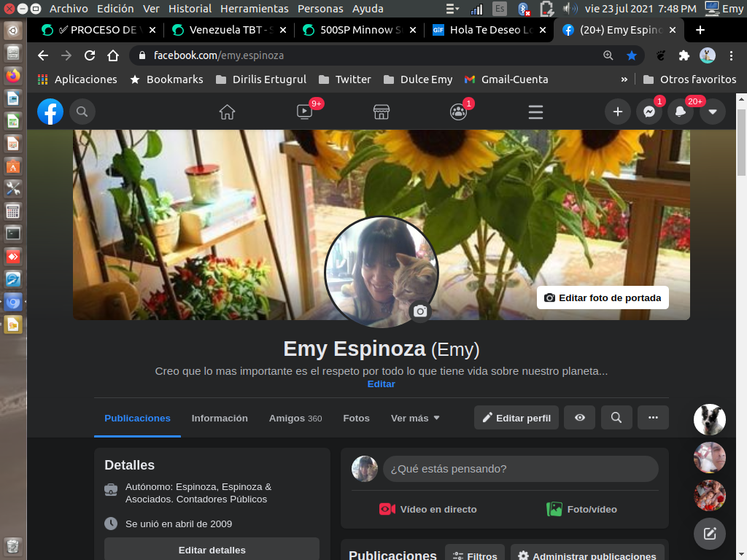Switch to 500SP Minnow tab
Image resolution: width=747 pixels, height=560 pixels.
coord(360,30)
